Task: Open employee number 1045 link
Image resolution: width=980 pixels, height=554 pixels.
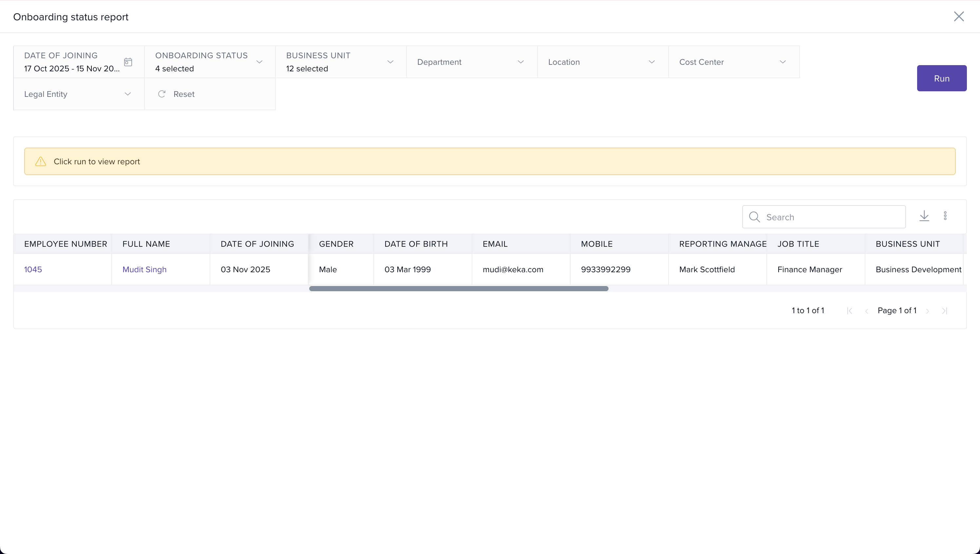Action: pos(33,269)
